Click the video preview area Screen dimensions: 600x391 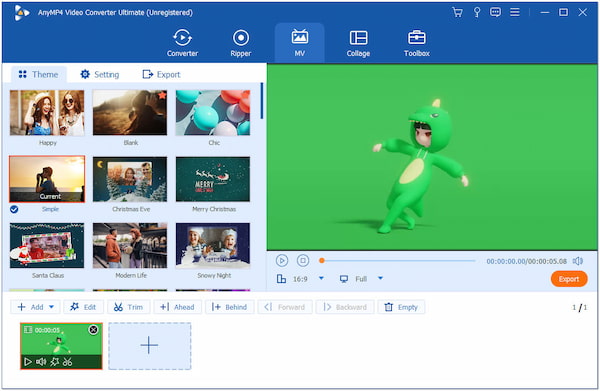coord(432,157)
